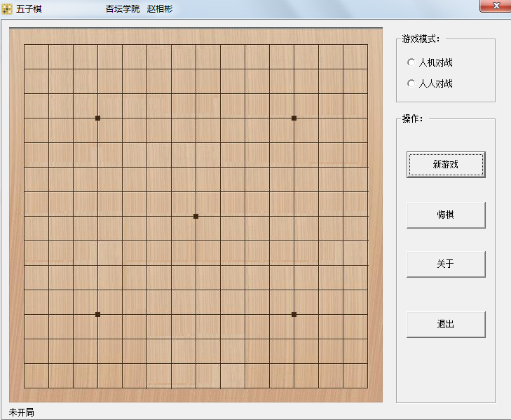The image size is (511, 420).
Task: Click the 悔棋 undo move button
Action: pos(446,215)
